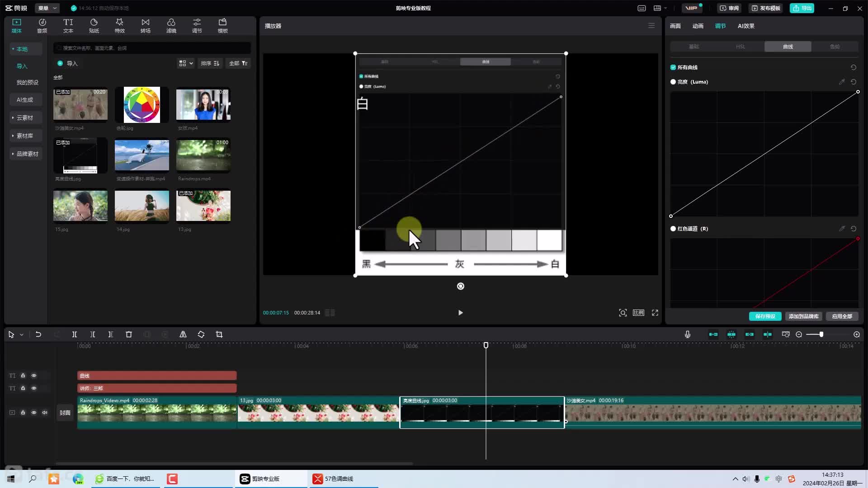The height and width of the screenshot is (488, 868).
Task: Click the 添加到品牌库 button
Action: [x=803, y=316]
